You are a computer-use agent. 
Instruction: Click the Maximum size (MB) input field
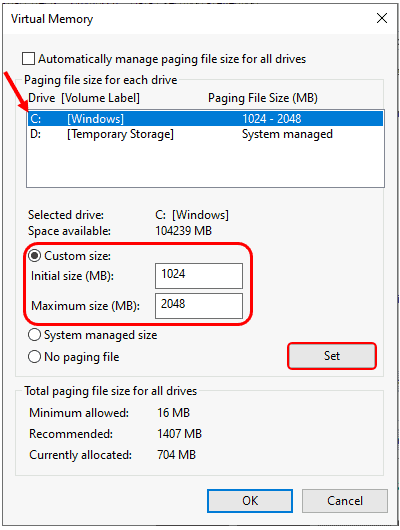point(199,306)
